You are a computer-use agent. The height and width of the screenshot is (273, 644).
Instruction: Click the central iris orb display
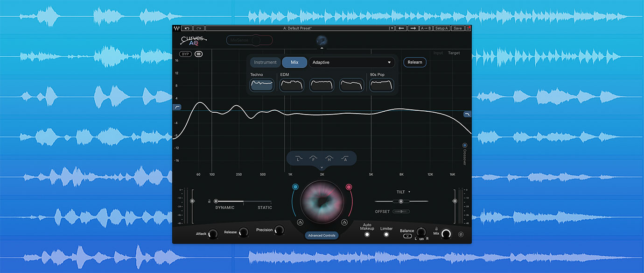[322, 201]
